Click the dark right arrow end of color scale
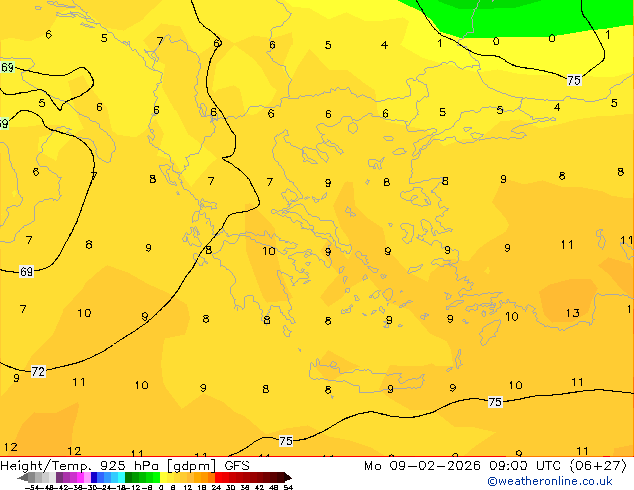Image resolution: width=634 pixels, height=490 pixels. click(288, 477)
